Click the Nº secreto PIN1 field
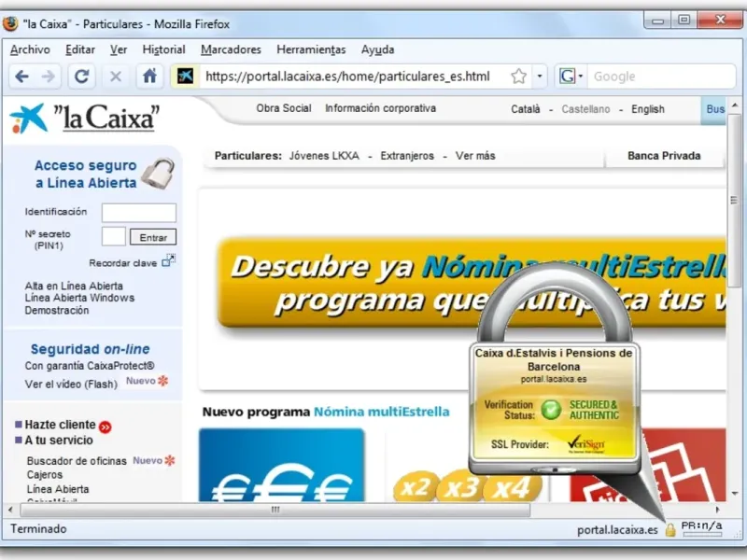This screenshot has width=747, height=560. point(113,236)
